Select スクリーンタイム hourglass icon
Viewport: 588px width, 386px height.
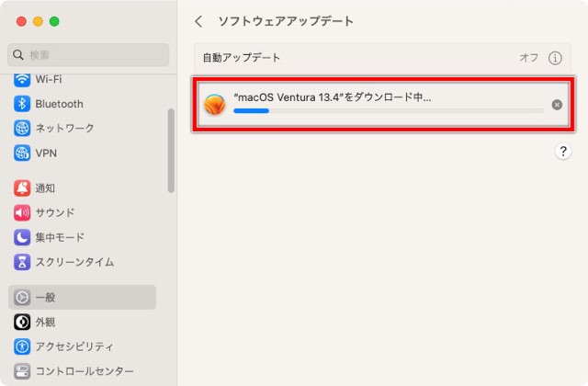pyautogui.click(x=22, y=262)
